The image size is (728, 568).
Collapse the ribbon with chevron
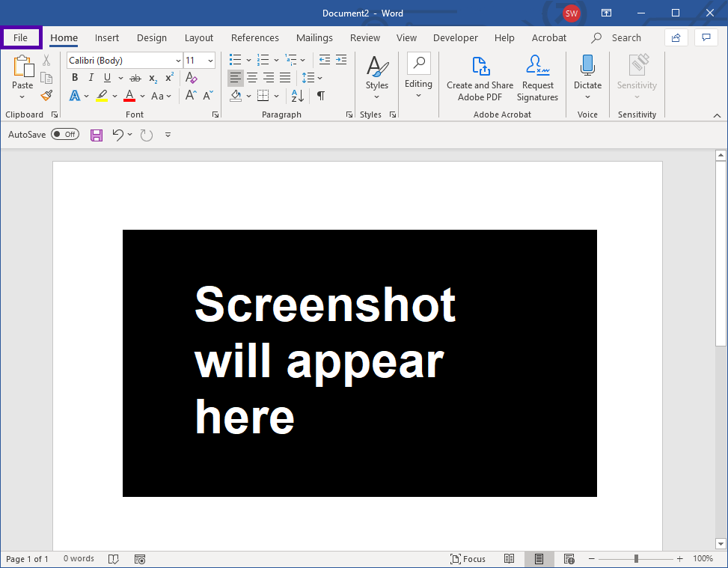717,115
